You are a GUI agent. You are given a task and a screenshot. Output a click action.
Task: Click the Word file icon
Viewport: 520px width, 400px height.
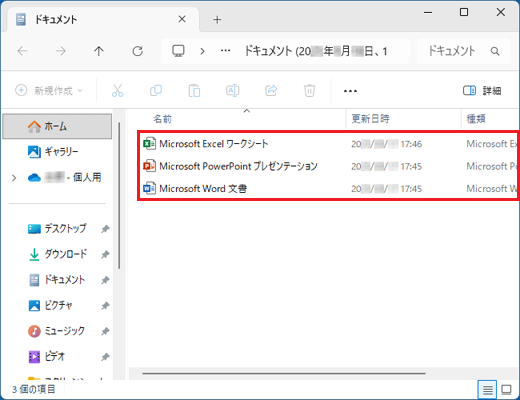pos(149,188)
